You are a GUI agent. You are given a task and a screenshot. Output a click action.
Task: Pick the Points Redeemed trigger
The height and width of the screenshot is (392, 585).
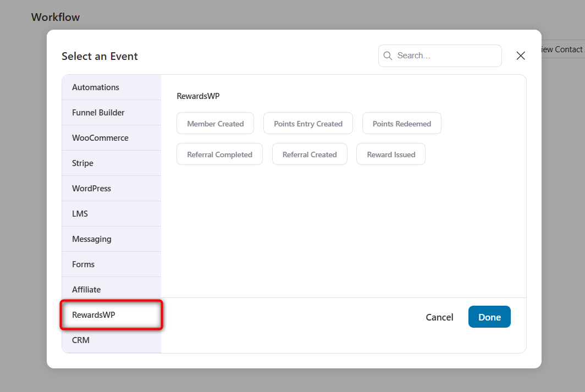(x=401, y=123)
